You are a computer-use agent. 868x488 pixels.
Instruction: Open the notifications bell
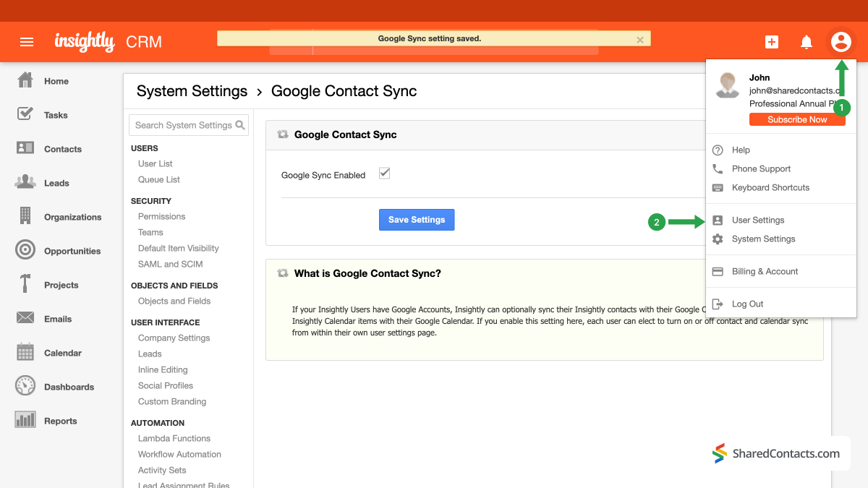point(807,42)
